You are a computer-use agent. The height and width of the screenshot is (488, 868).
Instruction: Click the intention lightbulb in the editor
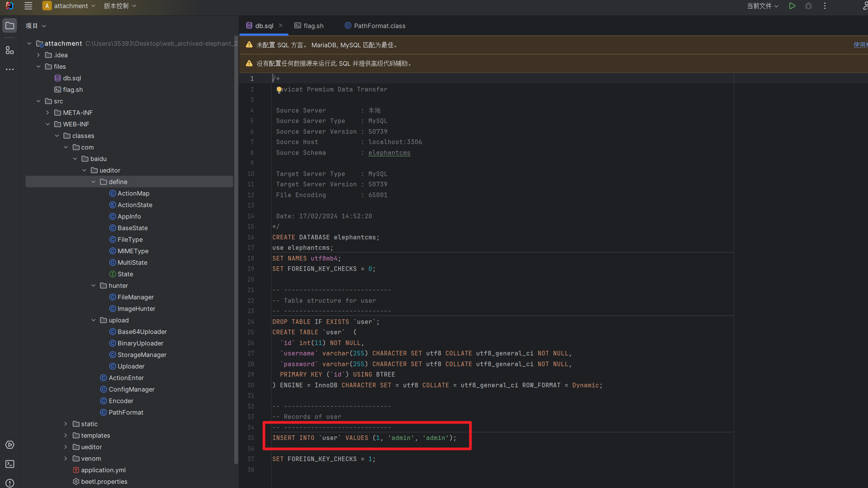(x=279, y=90)
